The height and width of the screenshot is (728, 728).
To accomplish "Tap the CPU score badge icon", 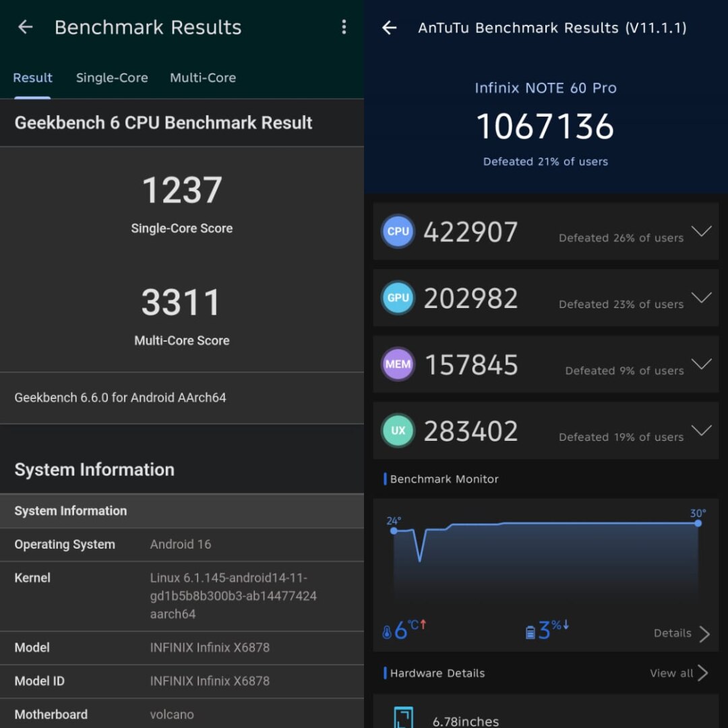I will 398,231.
